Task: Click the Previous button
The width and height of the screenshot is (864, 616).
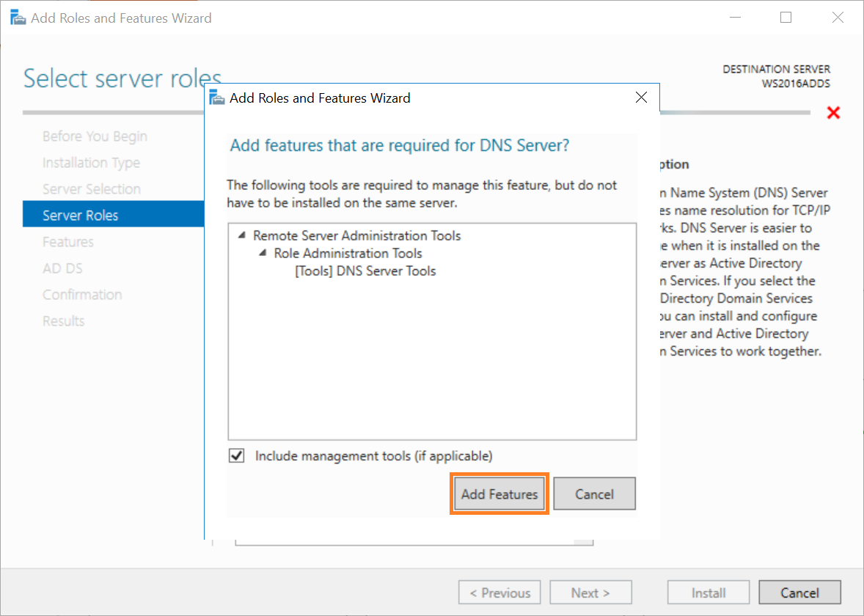Action: 499,593
